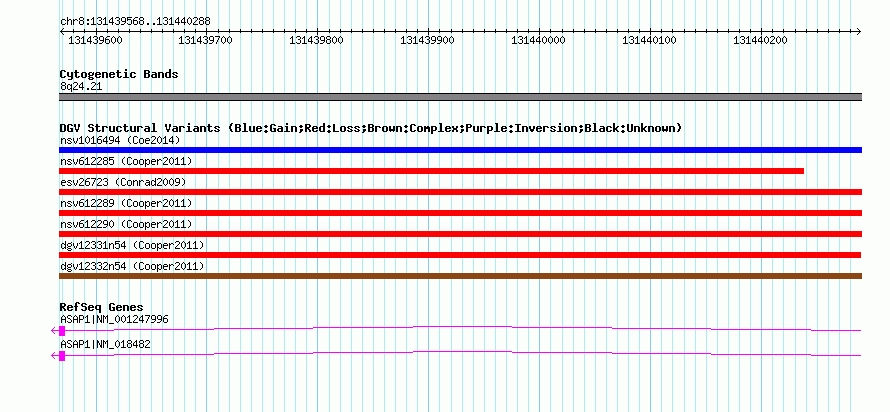This screenshot has width=890, height=412.
Task: Click the 131440100 ruler position
Action: pyautogui.click(x=649, y=40)
